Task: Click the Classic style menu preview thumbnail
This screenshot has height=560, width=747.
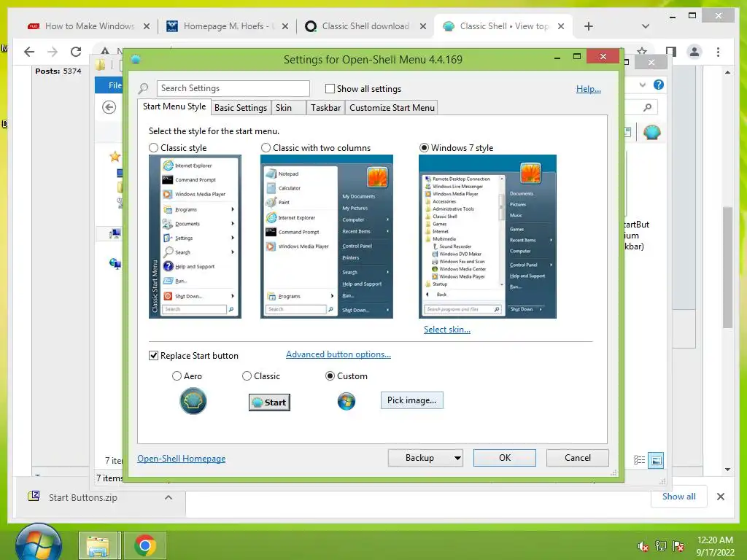Action: click(x=195, y=237)
